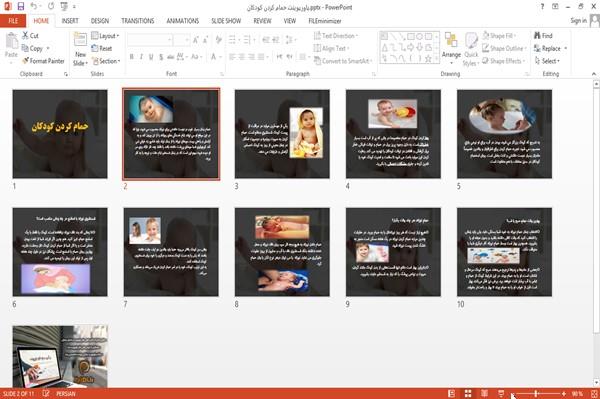600x399 pixels.
Task: Toggle Align Right paragraph alignment
Action: coord(251,57)
